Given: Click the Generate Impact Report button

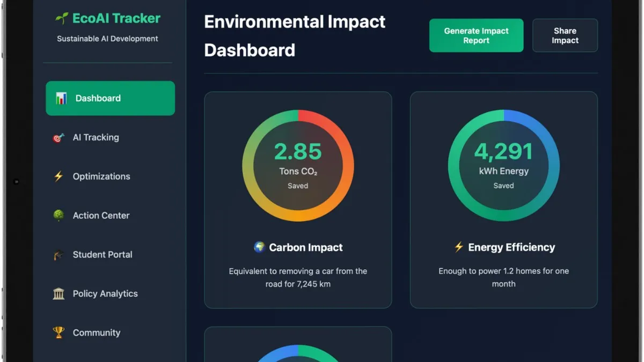Looking at the screenshot, I should pos(476,35).
